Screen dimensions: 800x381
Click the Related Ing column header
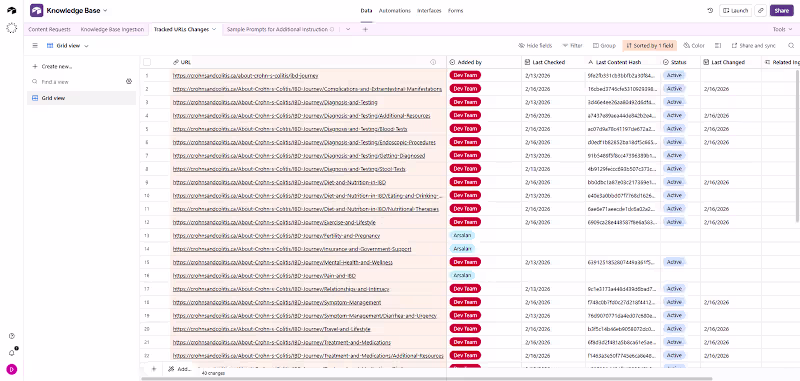point(781,62)
